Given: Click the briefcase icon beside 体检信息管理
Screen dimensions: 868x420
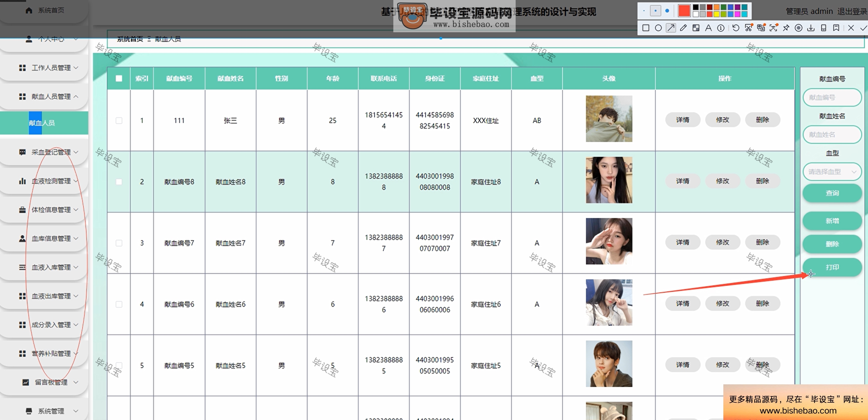Looking at the screenshot, I should [22, 210].
